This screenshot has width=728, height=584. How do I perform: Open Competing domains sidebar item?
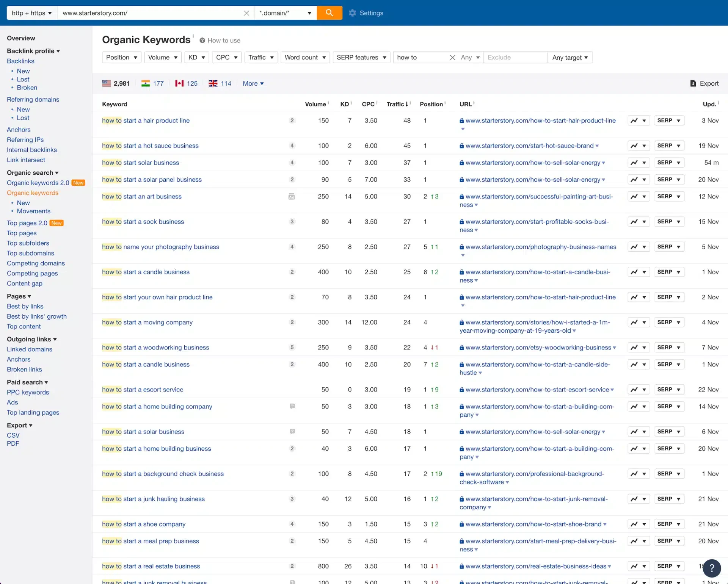pyautogui.click(x=36, y=263)
